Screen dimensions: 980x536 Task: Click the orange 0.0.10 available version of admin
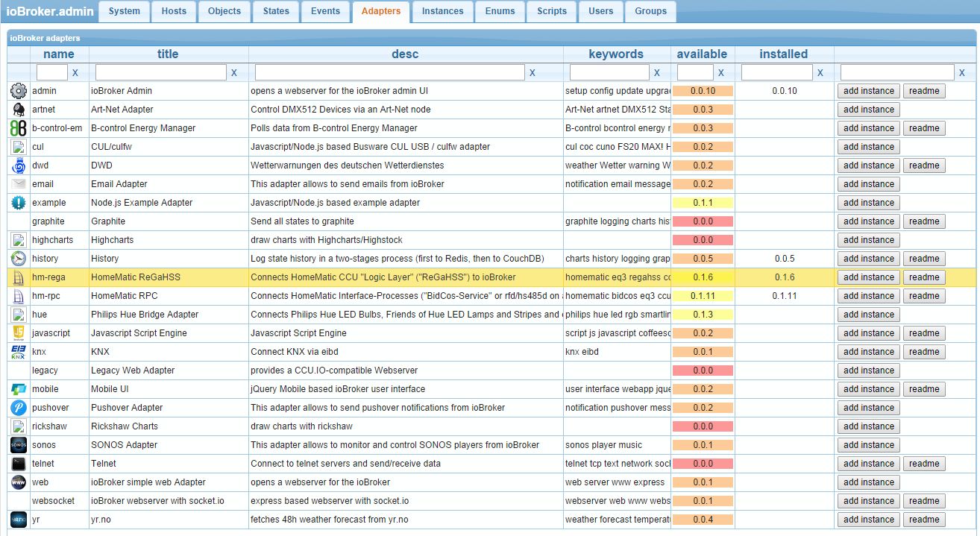(x=703, y=91)
